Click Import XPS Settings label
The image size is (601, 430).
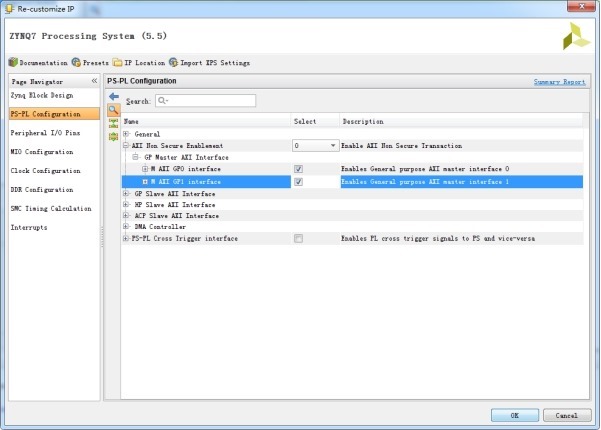pos(215,63)
